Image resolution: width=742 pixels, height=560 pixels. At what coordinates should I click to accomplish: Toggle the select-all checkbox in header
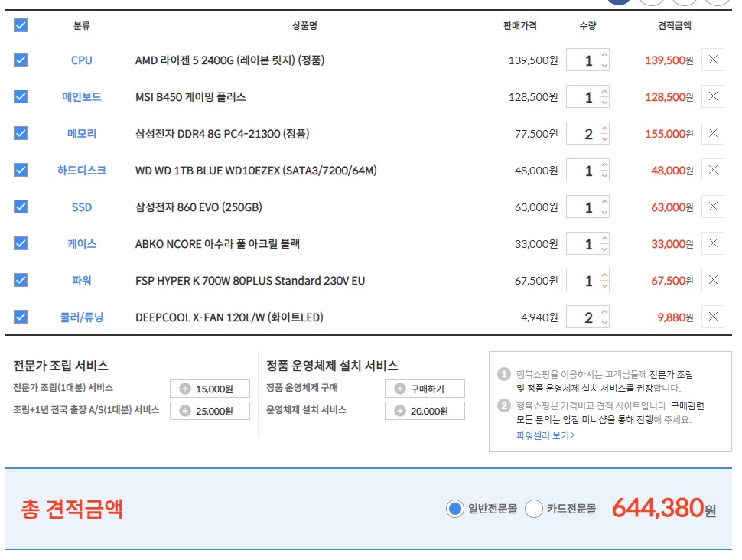21,25
